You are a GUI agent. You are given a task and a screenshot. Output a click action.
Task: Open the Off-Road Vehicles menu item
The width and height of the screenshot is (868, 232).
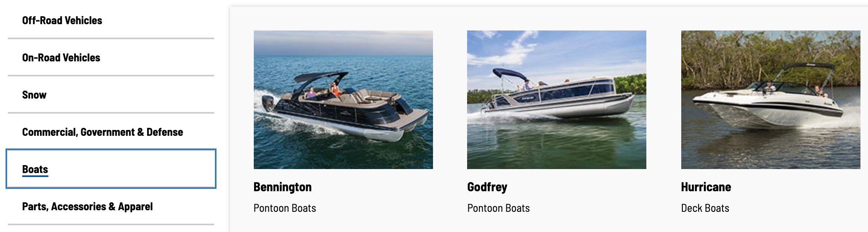click(x=111, y=20)
